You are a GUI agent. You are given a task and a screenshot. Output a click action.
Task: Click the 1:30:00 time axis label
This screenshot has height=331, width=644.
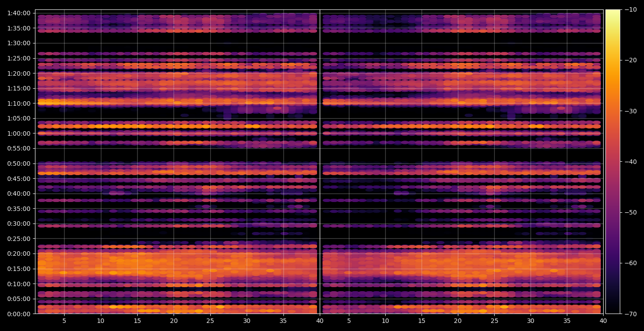tap(19, 43)
